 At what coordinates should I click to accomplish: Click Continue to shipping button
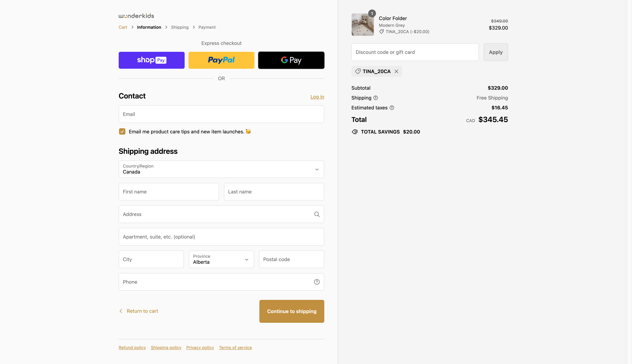[x=291, y=311]
